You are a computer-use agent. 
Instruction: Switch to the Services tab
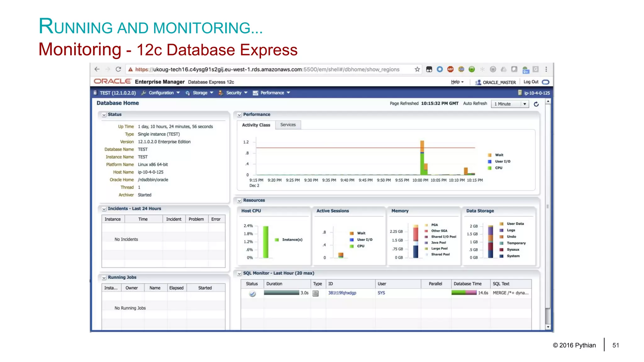(288, 125)
